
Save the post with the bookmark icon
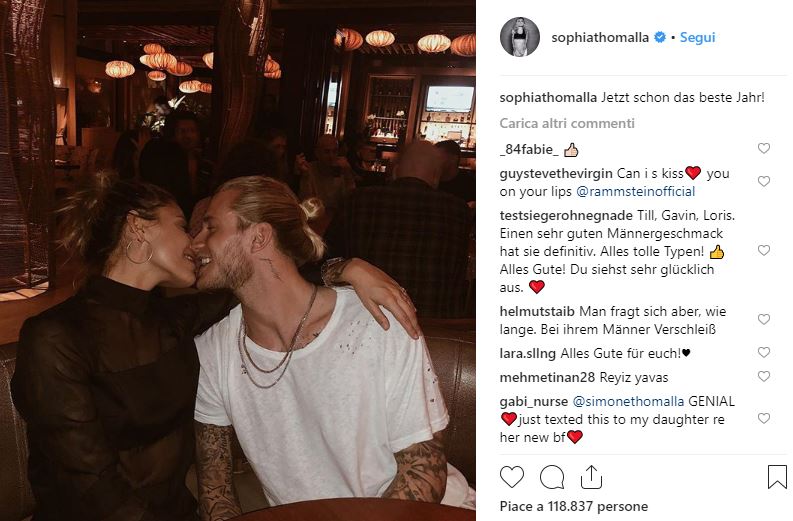[777, 477]
